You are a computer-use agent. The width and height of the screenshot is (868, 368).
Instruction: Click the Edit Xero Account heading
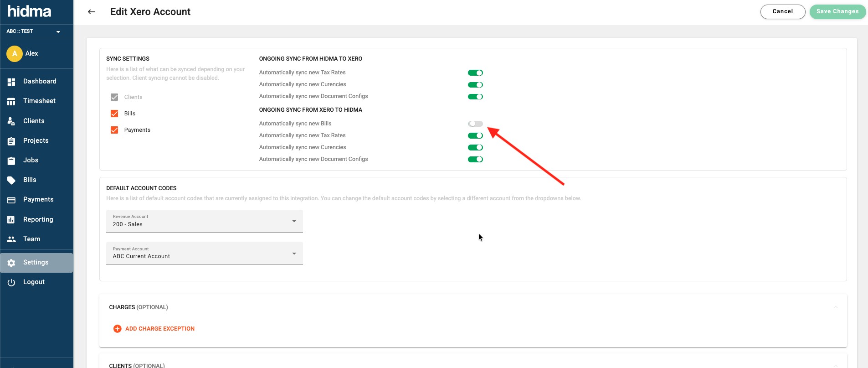pos(150,12)
